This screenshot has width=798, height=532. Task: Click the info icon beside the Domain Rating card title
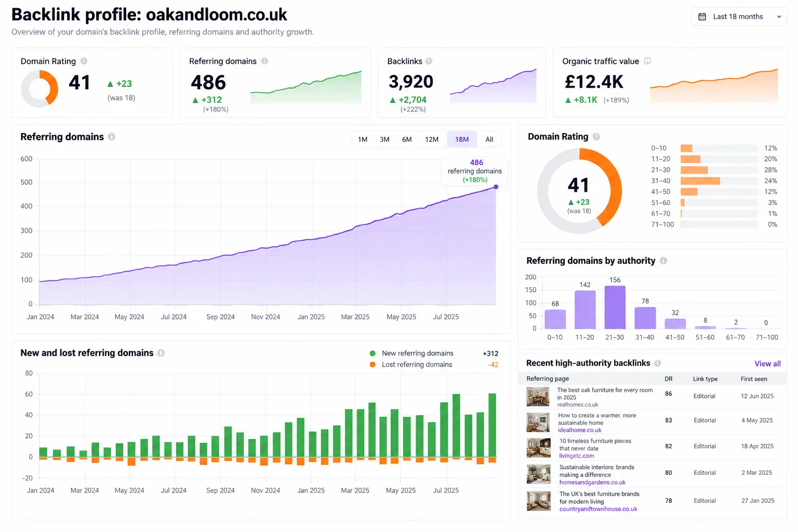click(84, 61)
